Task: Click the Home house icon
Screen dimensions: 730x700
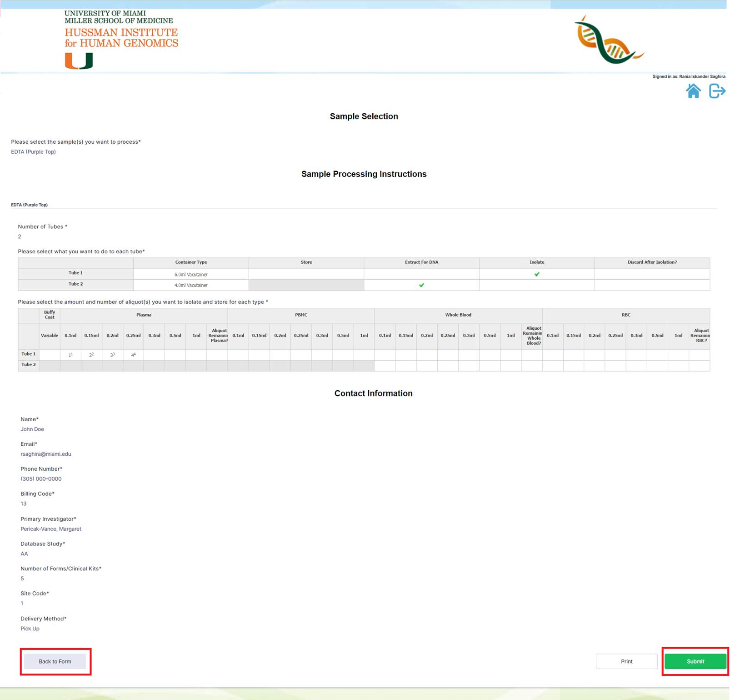Action: (693, 91)
